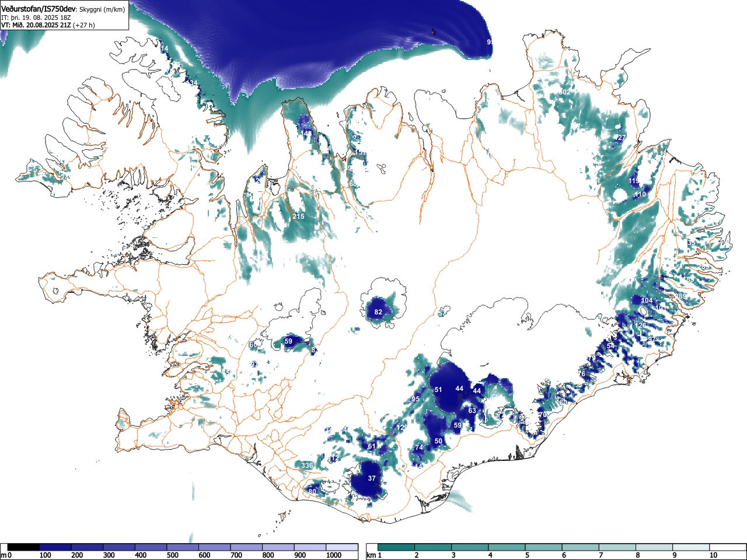
Task: Click the '336' visibility value near south coast
Action: tap(307, 465)
